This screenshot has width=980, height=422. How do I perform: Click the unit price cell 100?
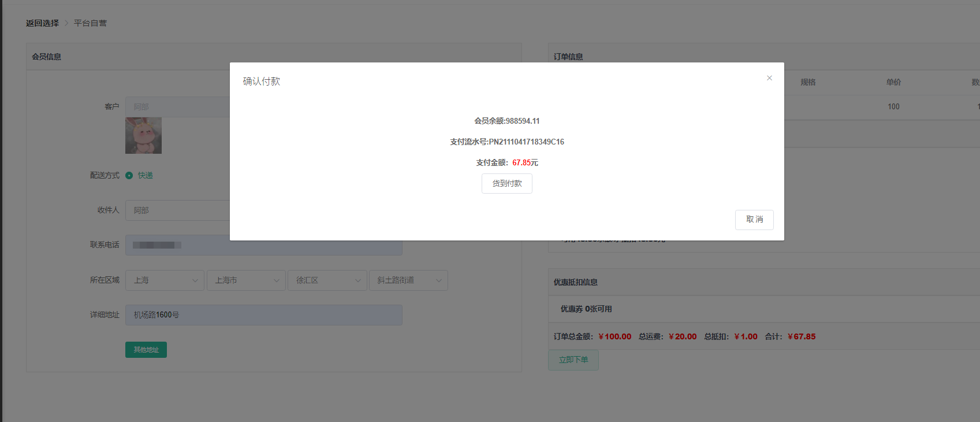pos(893,107)
